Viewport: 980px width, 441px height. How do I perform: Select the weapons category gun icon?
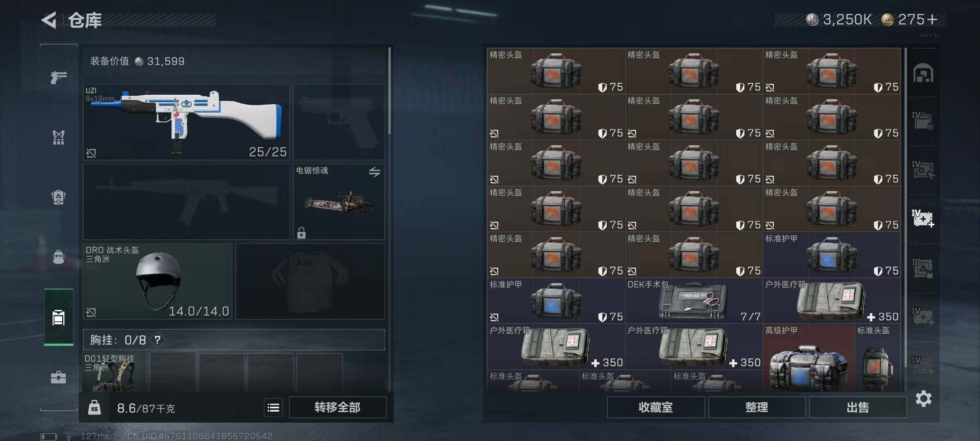pyautogui.click(x=58, y=77)
